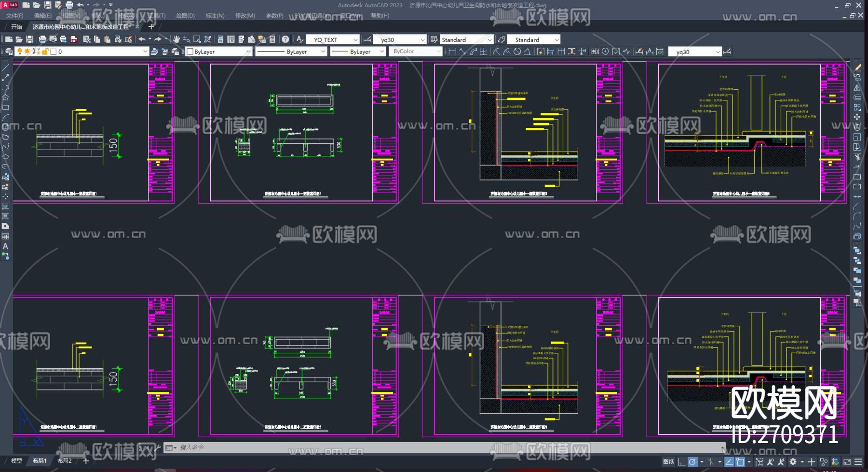
Task: Expand the layer 0 dropdown list
Action: [x=145, y=51]
